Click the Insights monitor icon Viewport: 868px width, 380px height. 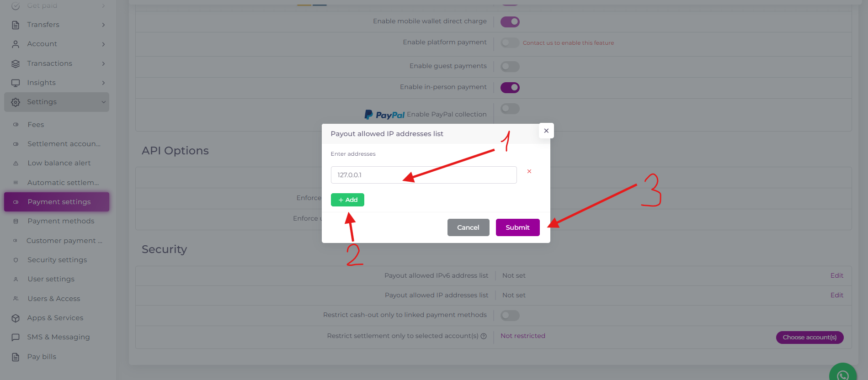[16, 83]
